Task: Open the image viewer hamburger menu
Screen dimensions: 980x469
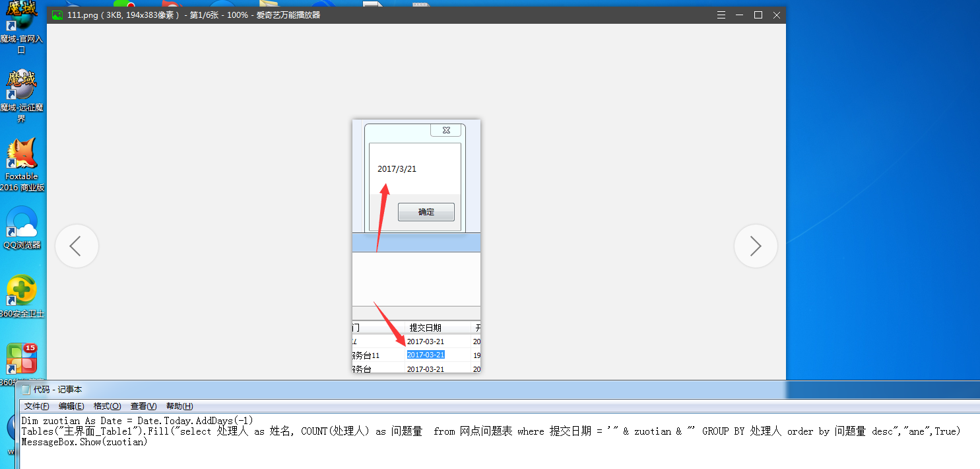Action: tap(721, 15)
